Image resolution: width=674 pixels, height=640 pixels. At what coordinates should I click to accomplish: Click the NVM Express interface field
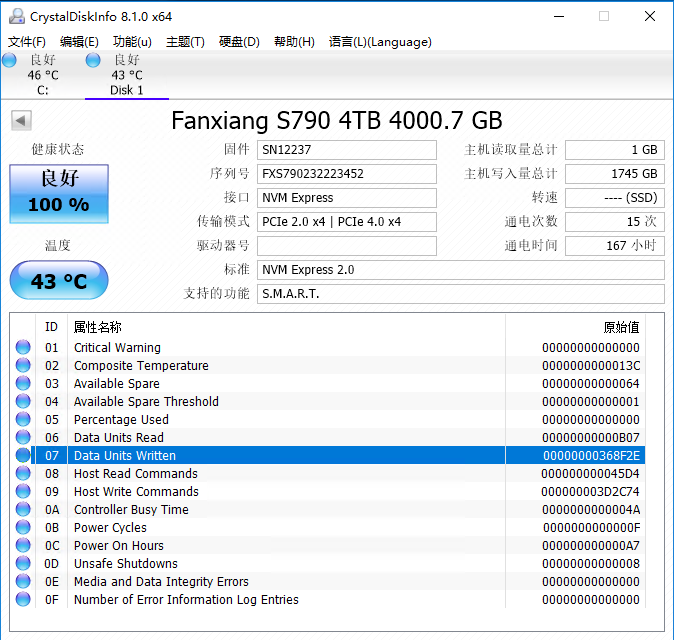(347, 198)
